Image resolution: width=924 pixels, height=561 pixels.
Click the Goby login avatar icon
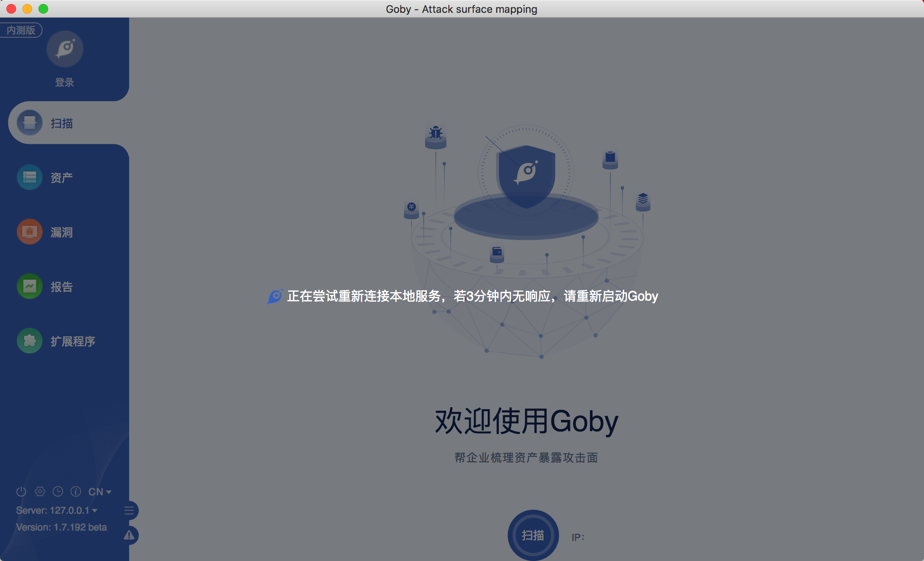pos(65,48)
